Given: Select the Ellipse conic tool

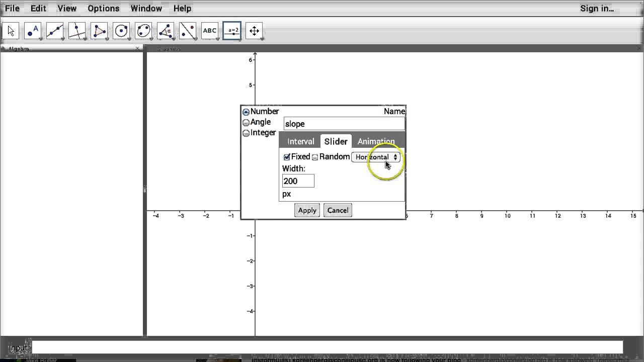Looking at the screenshot, I should pos(143,31).
